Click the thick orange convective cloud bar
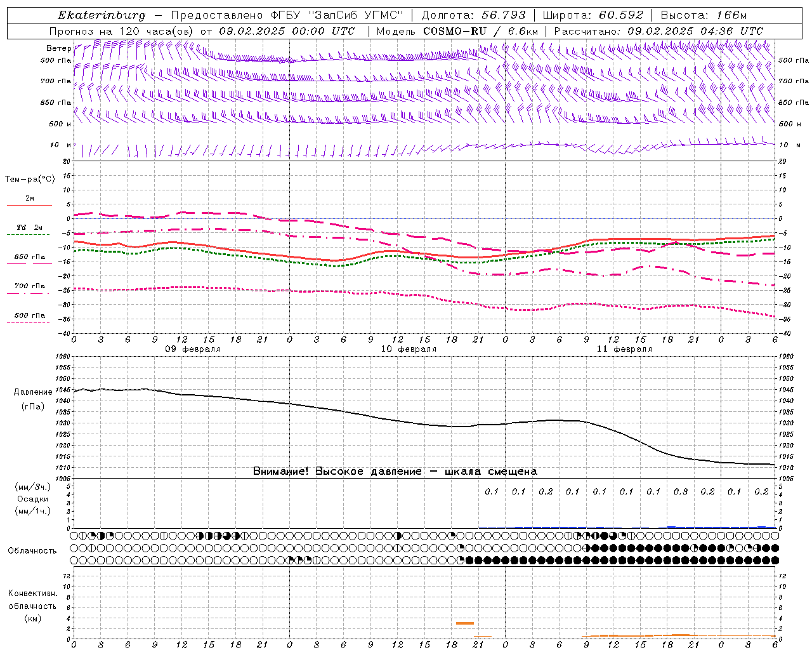The width and height of the screenshot is (812, 650). tap(465, 623)
